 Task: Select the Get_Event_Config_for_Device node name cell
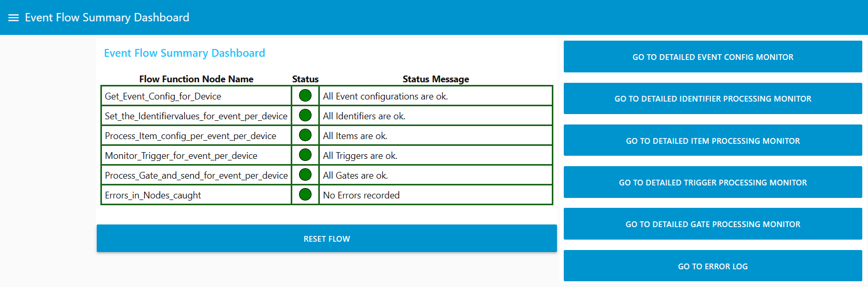[163, 96]
